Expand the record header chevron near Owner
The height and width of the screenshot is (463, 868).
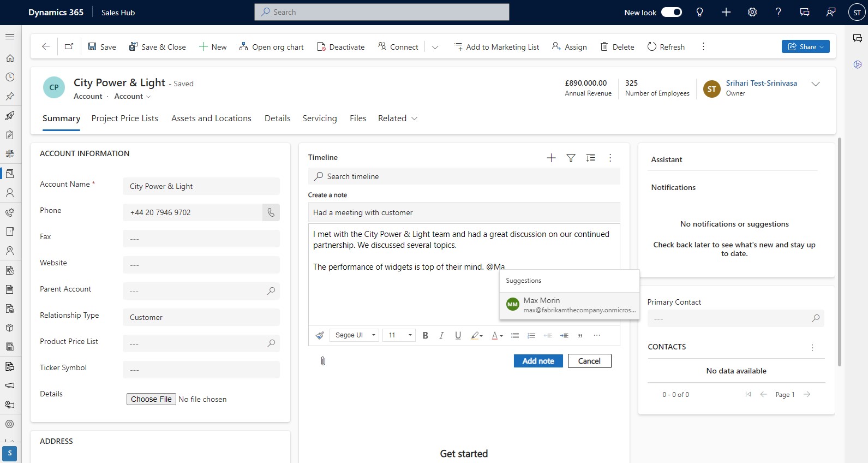tap(815, 84)
